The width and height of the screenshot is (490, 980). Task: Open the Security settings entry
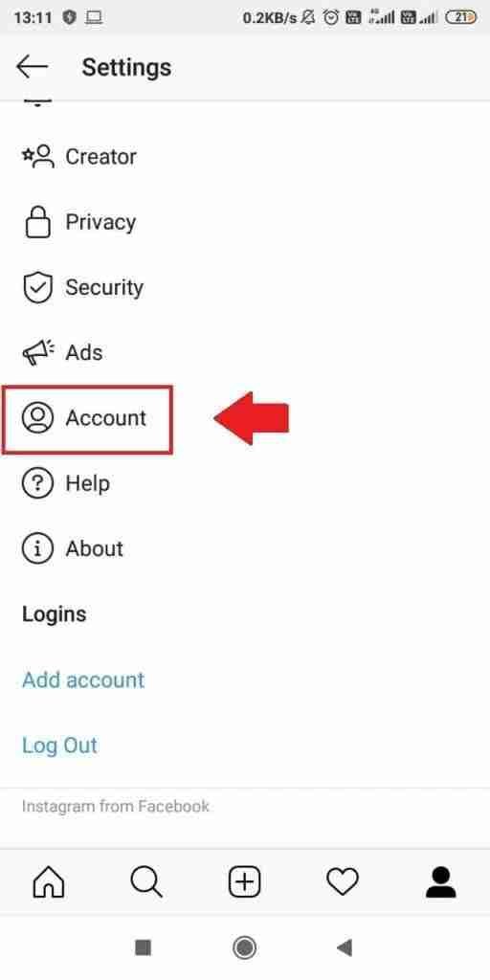(x=245, y=287)
